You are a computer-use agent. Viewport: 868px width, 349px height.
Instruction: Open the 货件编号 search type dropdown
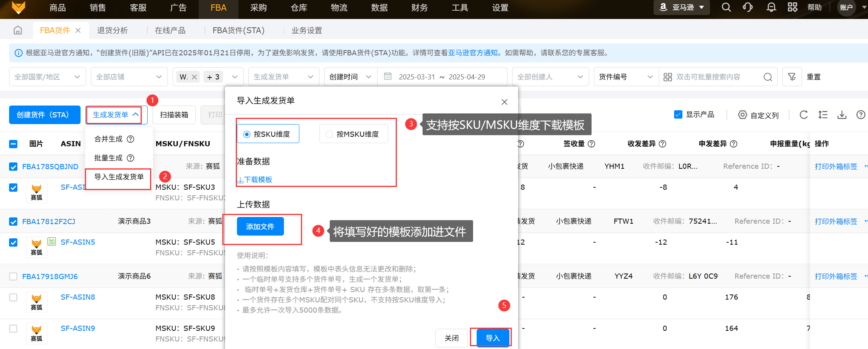tap(626, 77)
